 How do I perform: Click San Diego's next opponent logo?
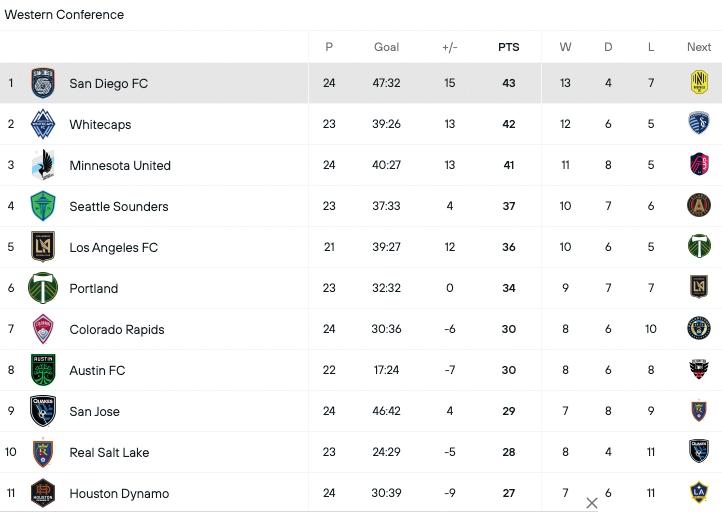(x=699, y=83)
